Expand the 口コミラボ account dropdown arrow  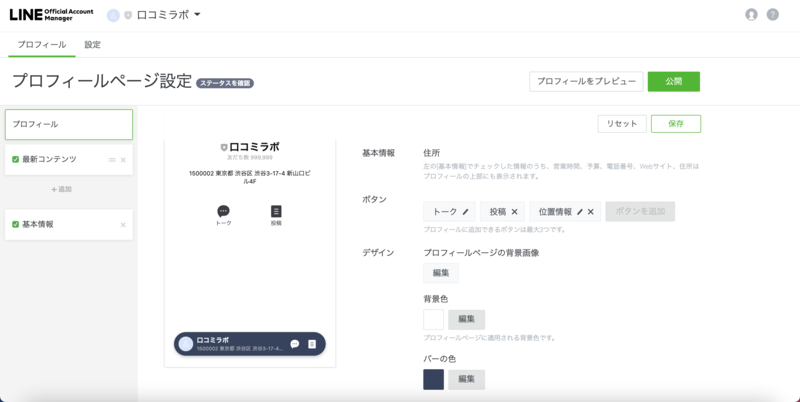coord(197,15)
